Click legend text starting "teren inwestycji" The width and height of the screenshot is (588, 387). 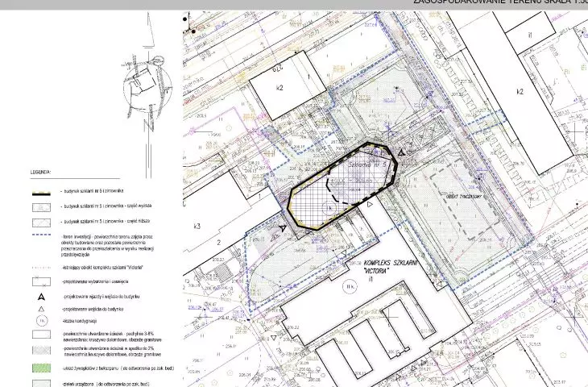(x=107, y=245)
